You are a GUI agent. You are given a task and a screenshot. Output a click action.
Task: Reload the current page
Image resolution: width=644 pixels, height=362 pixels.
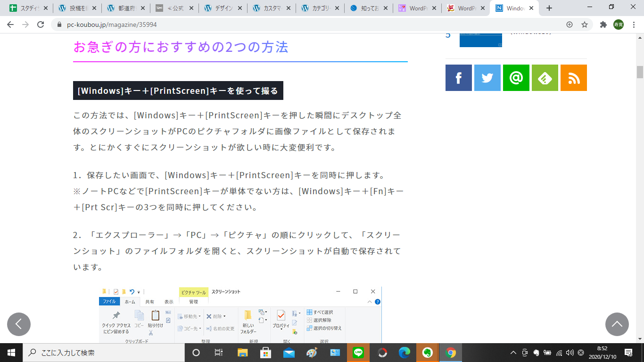click(x=41, y=25)
